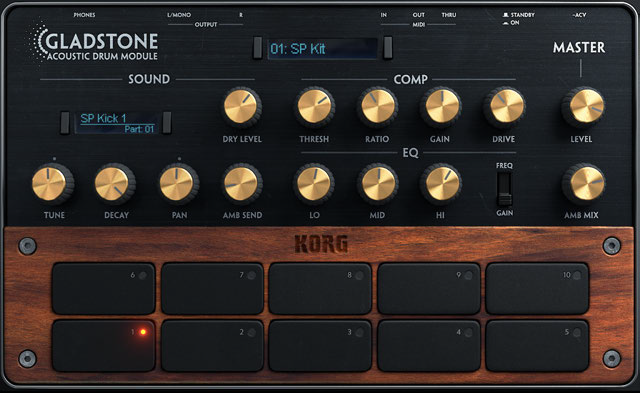The image size is (640, 393).
Task: Click the RATIO compressor knob
Action: [378, 107]
